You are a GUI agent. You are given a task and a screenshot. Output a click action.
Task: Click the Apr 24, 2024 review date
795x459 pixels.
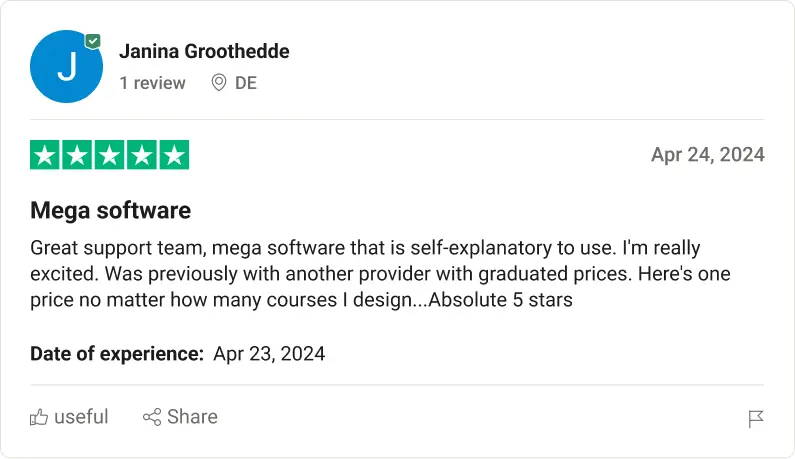coord(707,154)
